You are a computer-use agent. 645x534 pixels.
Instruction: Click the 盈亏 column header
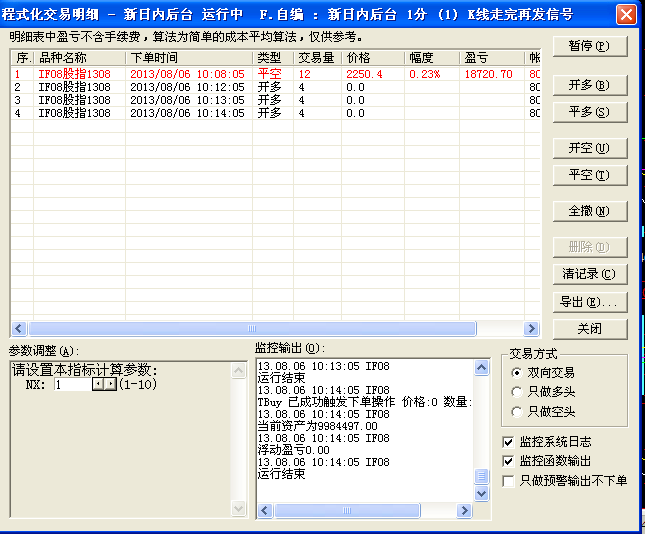coord(492,58)
